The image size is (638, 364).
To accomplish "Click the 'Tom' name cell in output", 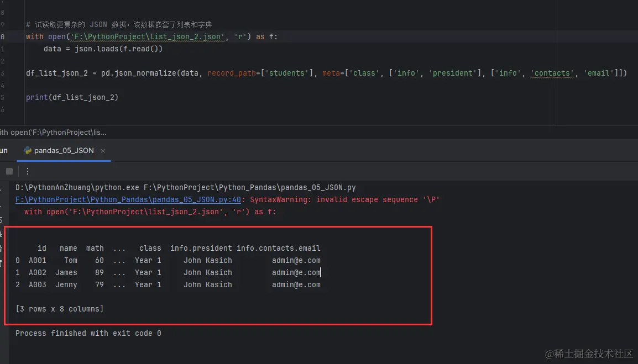I will [x=70, y=260].
